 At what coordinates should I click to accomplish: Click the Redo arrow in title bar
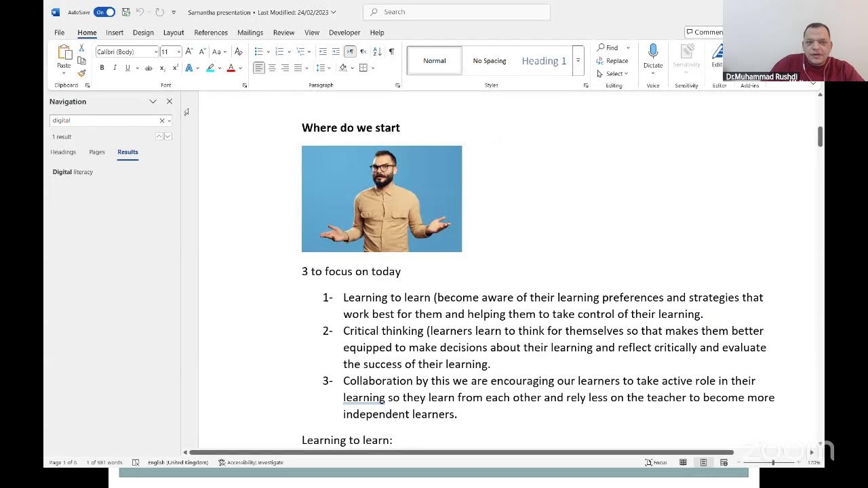[x=159, y=12]
